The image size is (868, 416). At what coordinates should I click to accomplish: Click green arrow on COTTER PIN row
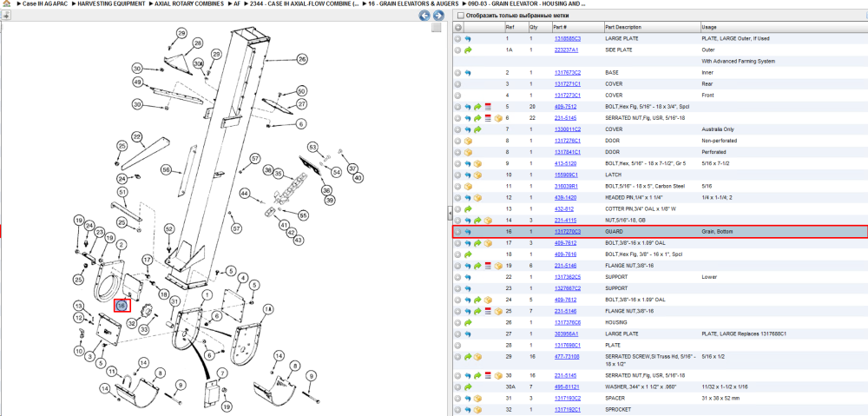point(468,208)
